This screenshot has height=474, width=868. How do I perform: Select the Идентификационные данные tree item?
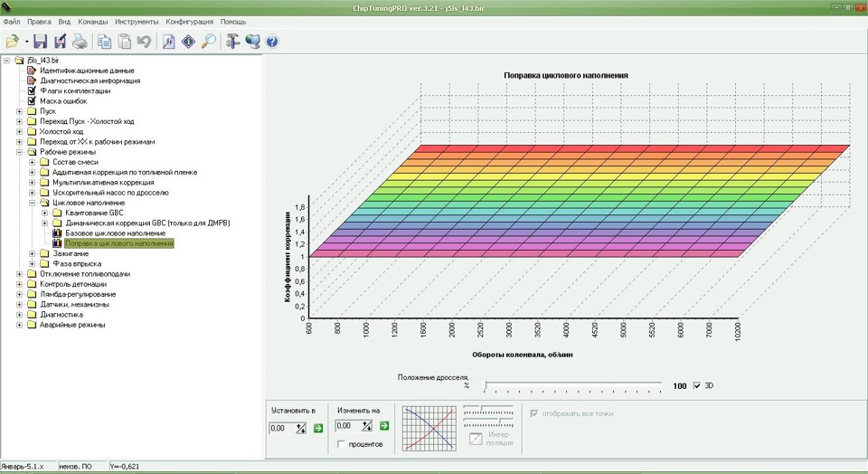tap(87, 71)
